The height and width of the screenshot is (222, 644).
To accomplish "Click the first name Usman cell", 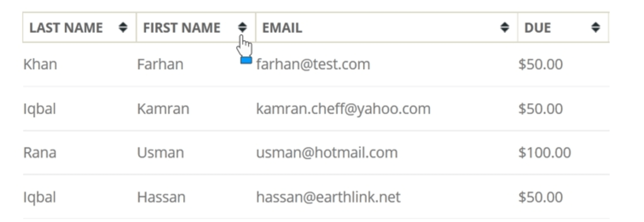I will tap(160, 153).
